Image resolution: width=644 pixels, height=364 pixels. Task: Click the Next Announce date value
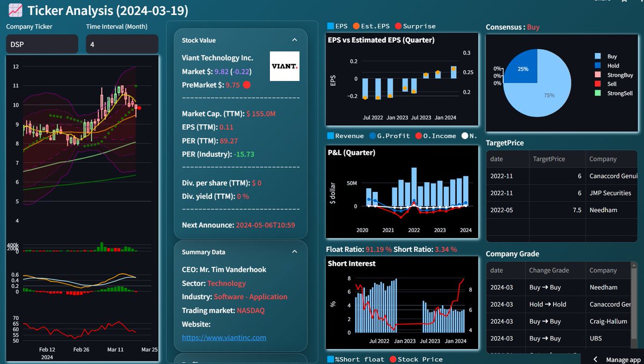click(x=266, y=225)
